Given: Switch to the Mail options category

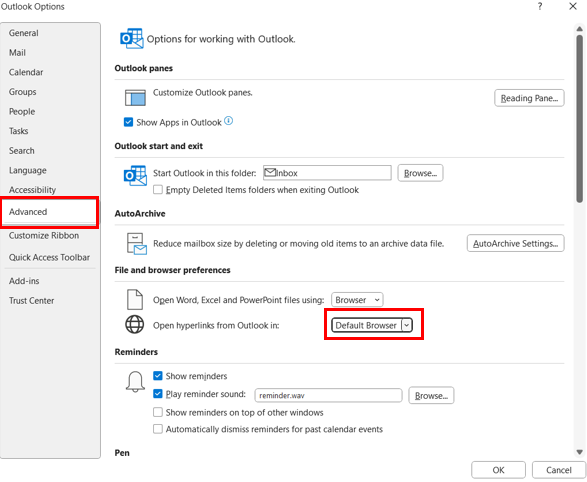Looking at the screenshot, I should [18, 53].
